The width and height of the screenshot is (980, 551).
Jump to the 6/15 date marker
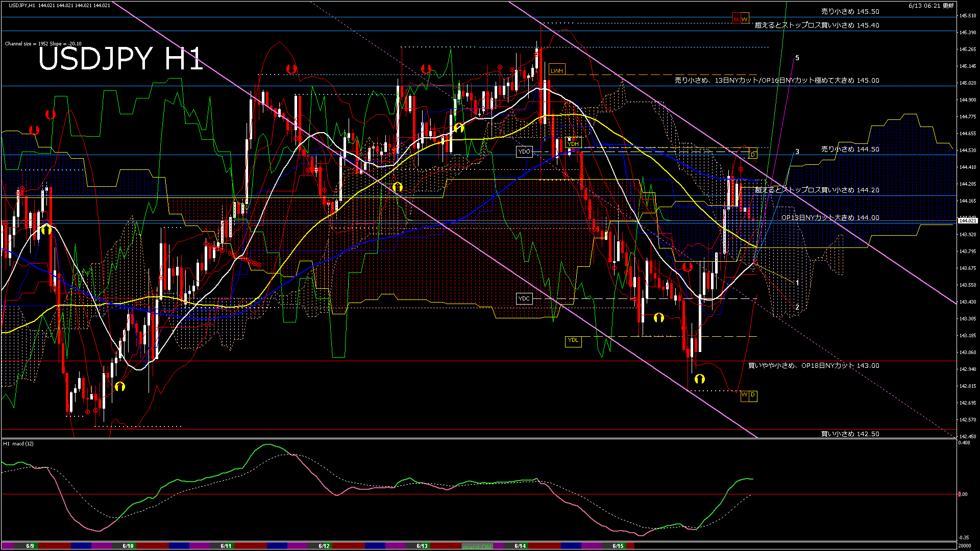pos(618,546)
